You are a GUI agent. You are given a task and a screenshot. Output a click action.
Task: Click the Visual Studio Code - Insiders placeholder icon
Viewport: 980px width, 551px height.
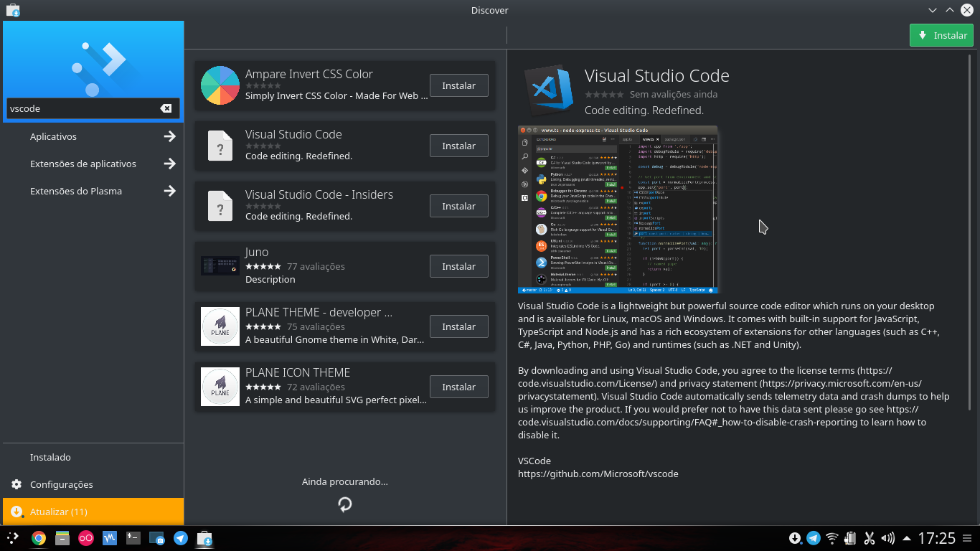(x=220, y=206)
